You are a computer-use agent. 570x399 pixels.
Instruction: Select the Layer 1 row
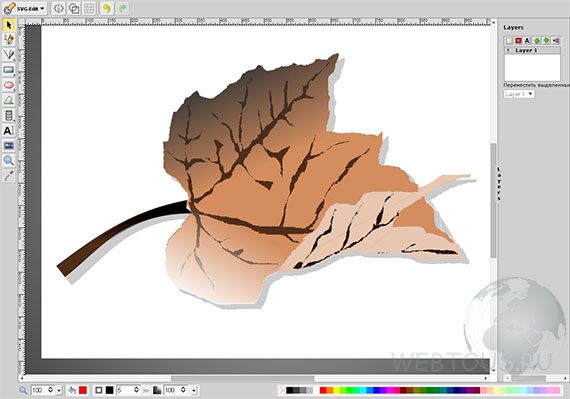(532, 50)
